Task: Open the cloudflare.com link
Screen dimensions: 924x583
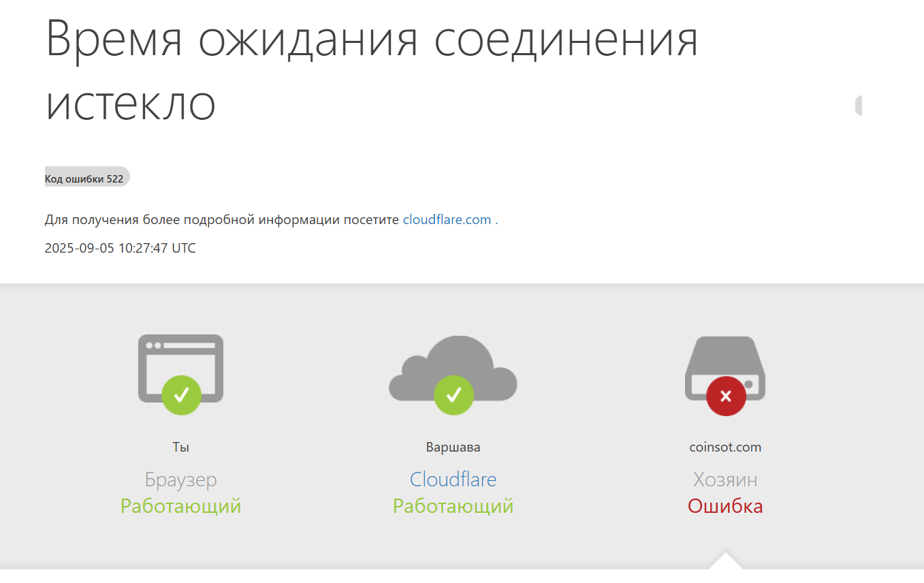Action: (x=447, y=220)
